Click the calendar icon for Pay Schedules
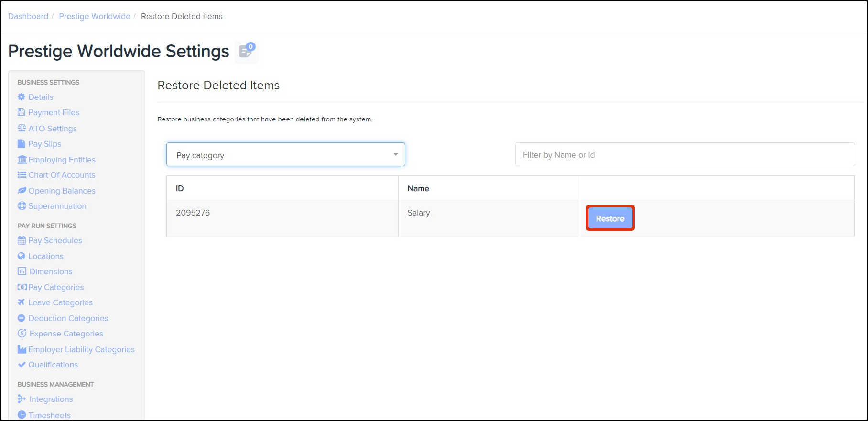 coord(22,240)
